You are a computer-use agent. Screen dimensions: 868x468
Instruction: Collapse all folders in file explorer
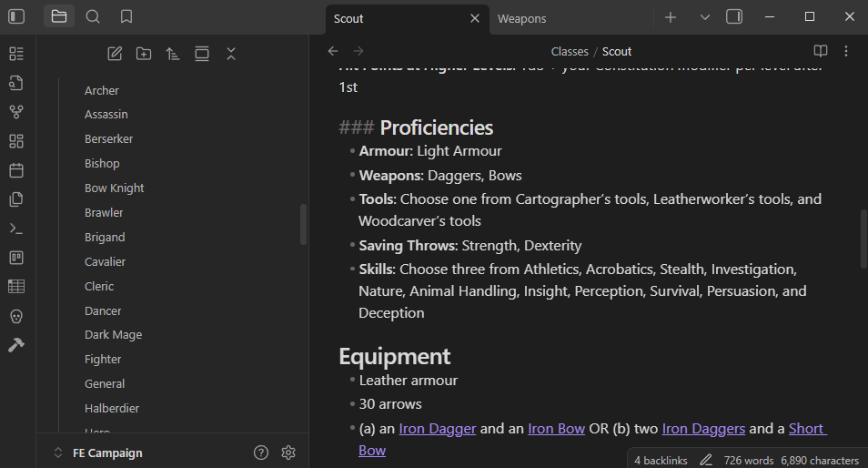click(x=231, y=54)
